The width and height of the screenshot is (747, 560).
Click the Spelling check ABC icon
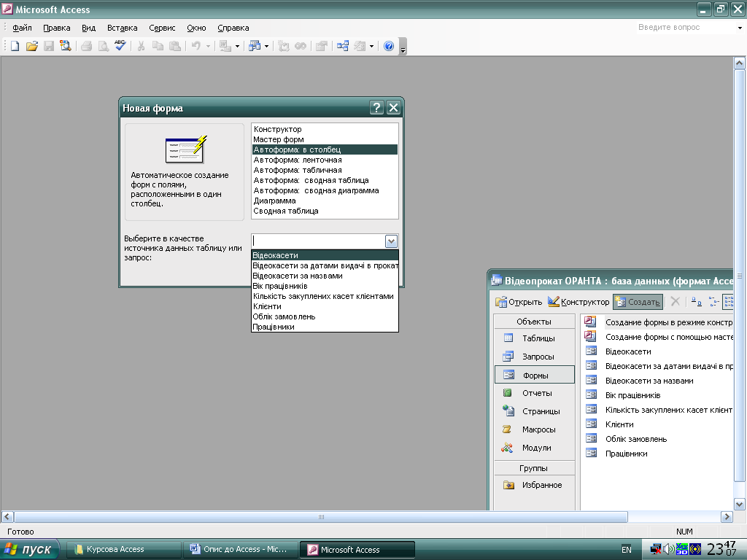click(x=120, y=46)
